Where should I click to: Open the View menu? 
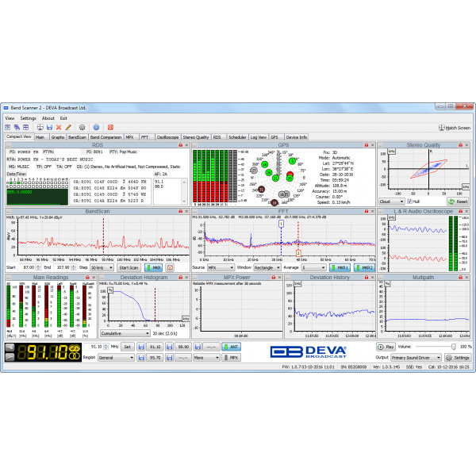tap(10, 118)
